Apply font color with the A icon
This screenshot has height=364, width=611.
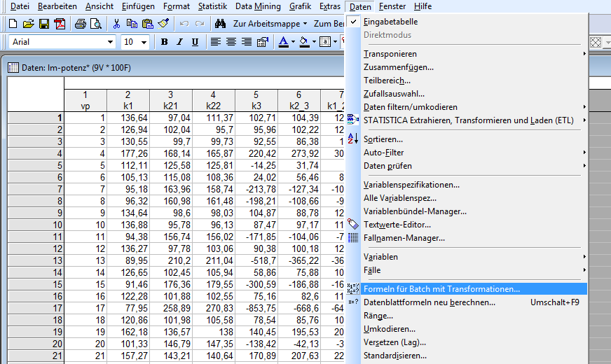coord(283,42)
